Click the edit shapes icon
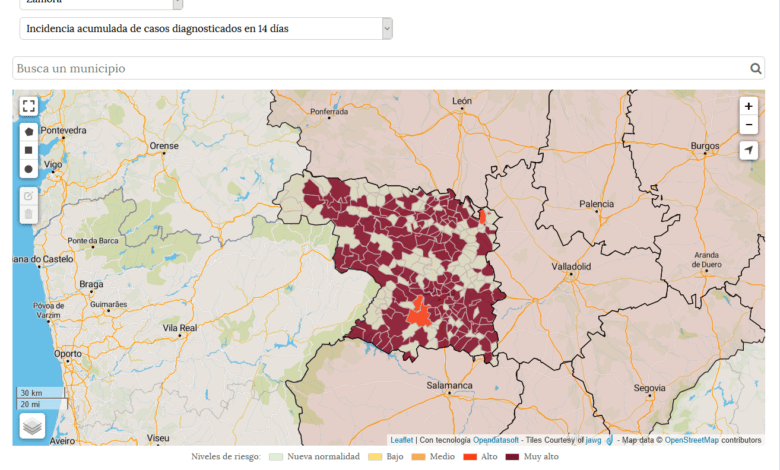Screen dimensions: 780x470 (x=29, y=195)
